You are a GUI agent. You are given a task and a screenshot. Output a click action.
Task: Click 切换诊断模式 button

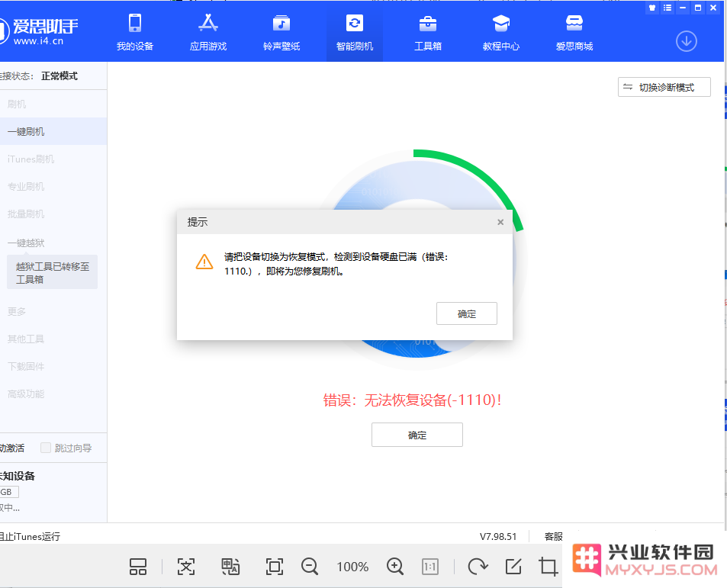click(664, 87)
